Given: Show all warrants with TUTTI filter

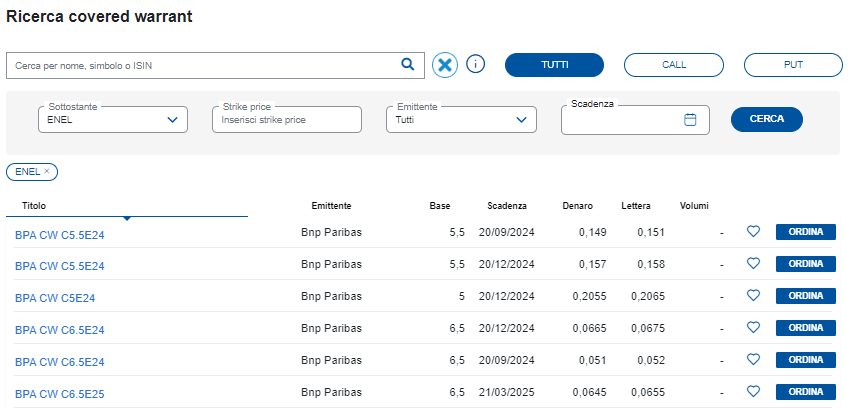Looking at the screenshot, I should 555,65.
